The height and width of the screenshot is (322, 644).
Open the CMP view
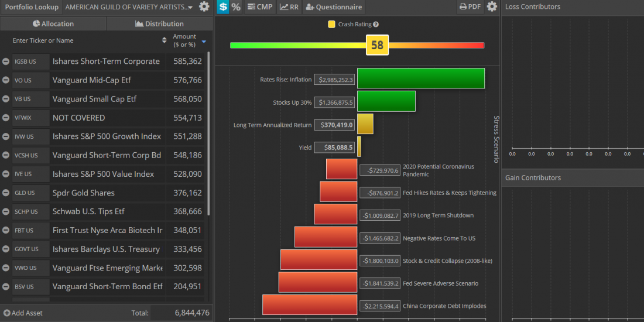259,7
